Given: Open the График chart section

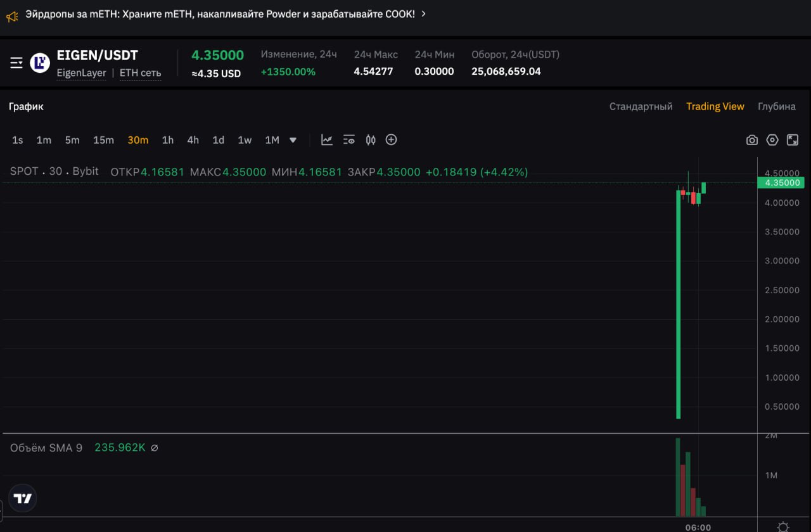Looking at the screenshot, I should tap(26, 106).
